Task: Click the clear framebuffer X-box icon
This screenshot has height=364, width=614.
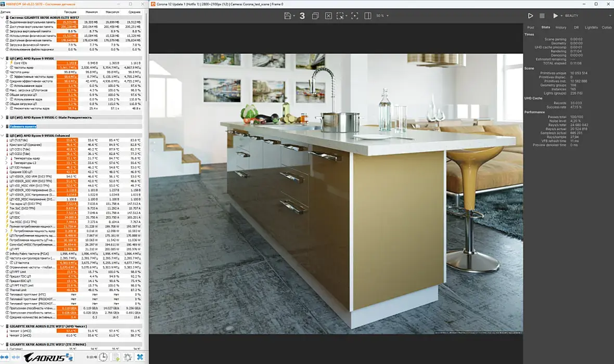Action: pos(328,16)
